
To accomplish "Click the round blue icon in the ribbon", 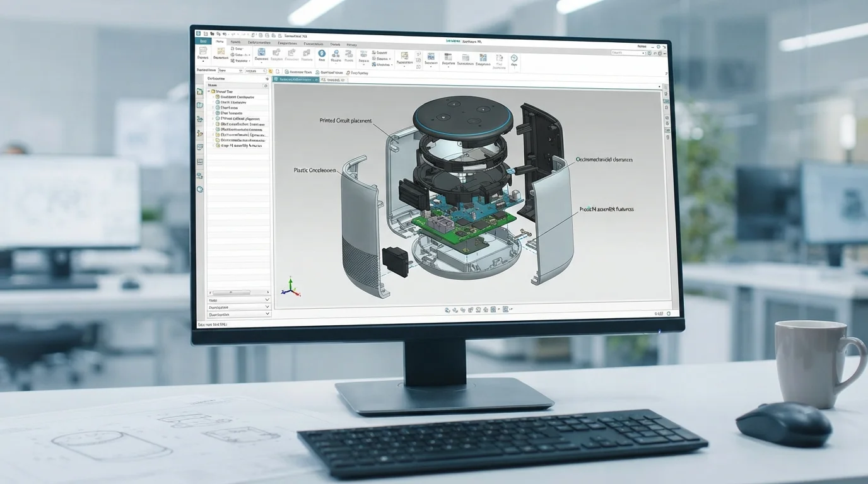I will click(322, 54).
